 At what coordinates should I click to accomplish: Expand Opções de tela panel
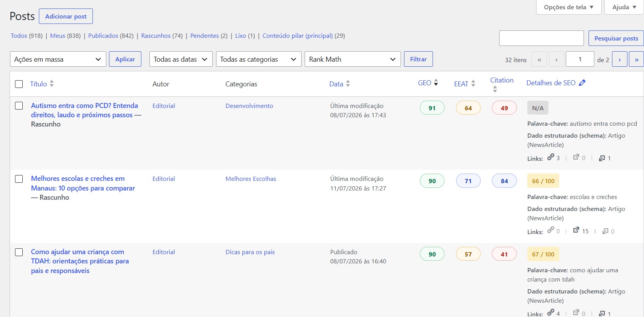(569, 7)
